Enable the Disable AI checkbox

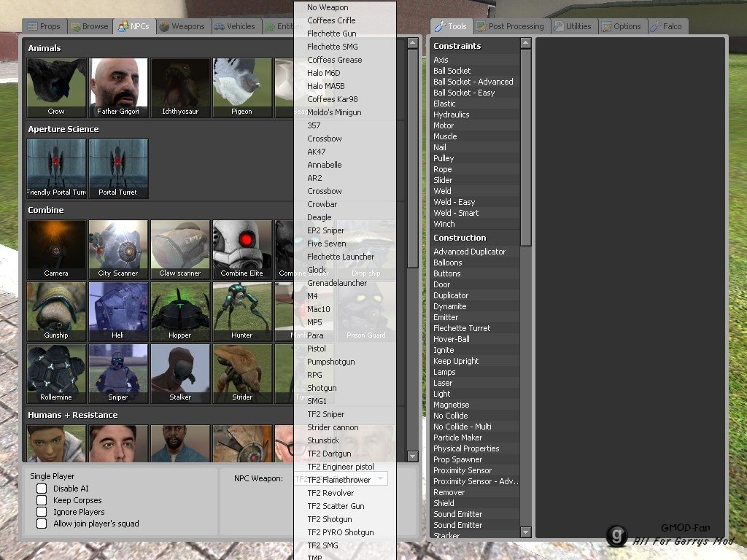[x=42, y=489]
